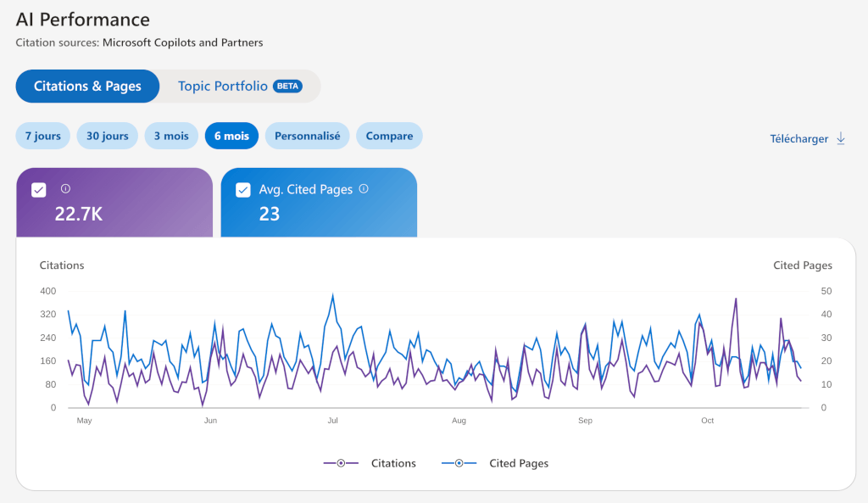The image size is (868, 503).
Task: Uncheck the Avg. Cited Pages checkbox
Action: point(243,190)
